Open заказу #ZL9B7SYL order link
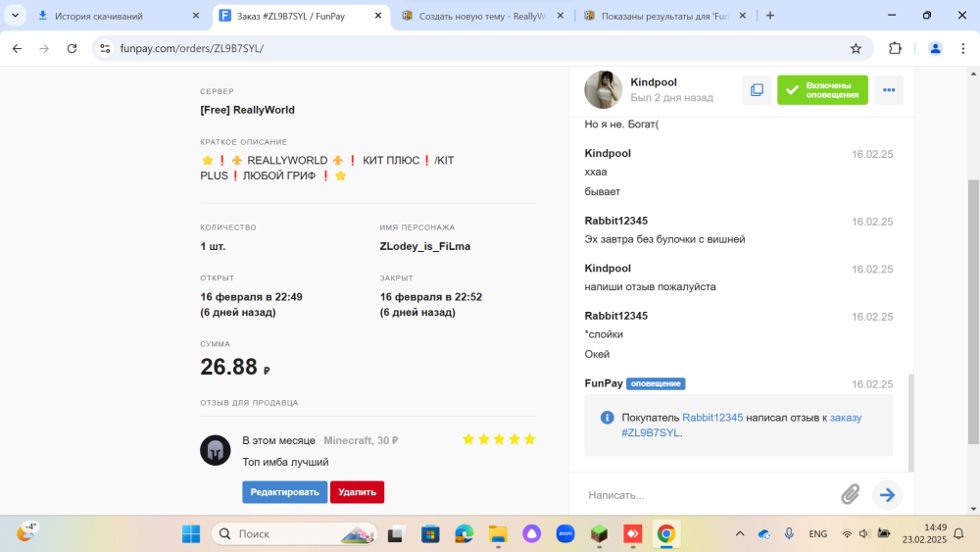980x552 pixels. [x=741, y=426]
